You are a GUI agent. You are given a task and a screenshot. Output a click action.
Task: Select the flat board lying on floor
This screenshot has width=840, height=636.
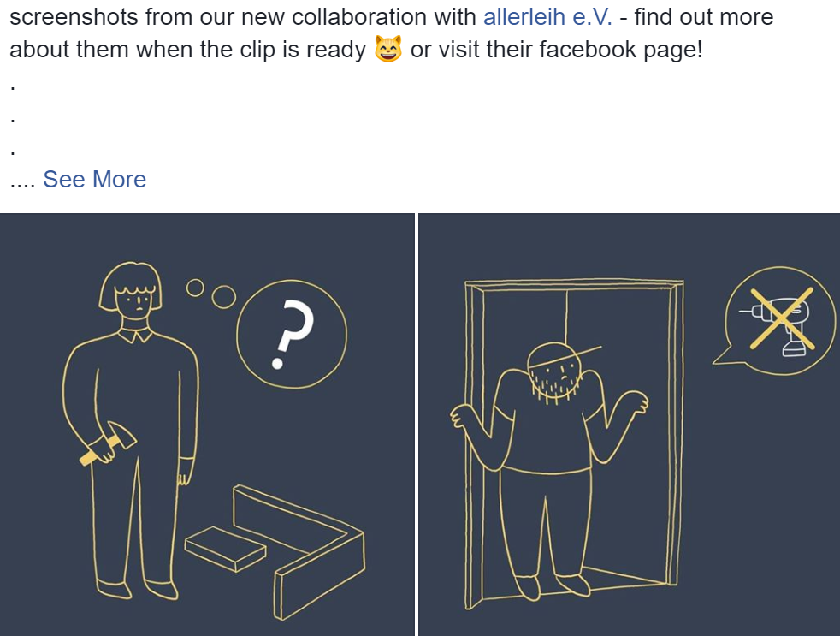tap(225, 549)
